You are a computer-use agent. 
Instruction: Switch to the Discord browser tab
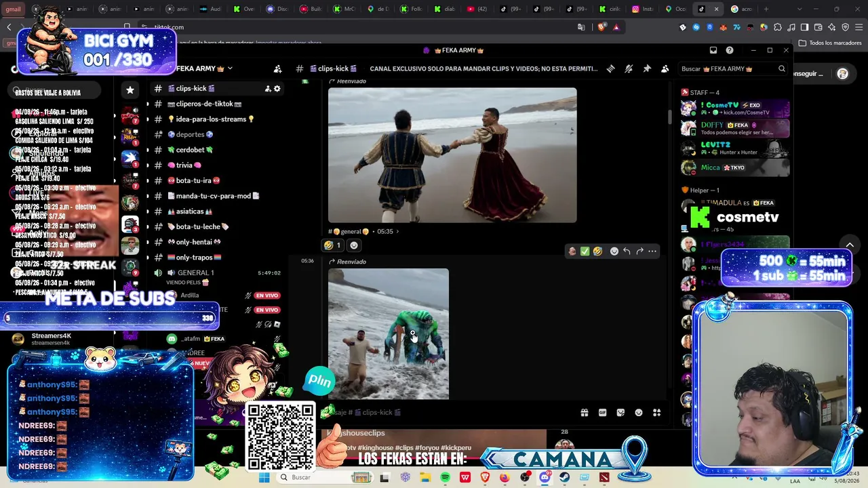277,9
